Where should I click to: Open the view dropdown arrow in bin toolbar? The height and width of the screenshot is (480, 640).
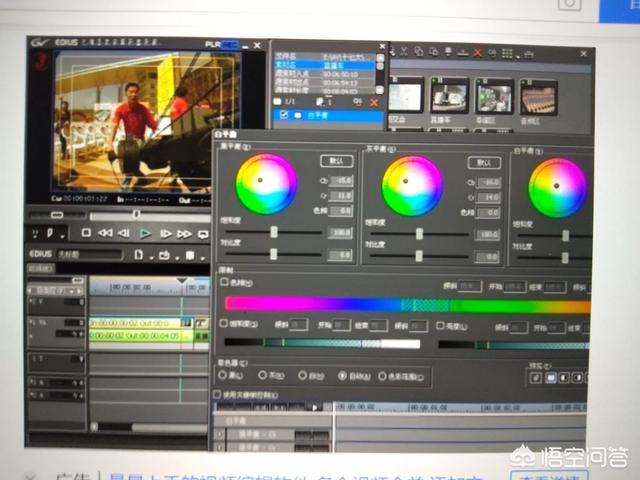click(518, 56)
